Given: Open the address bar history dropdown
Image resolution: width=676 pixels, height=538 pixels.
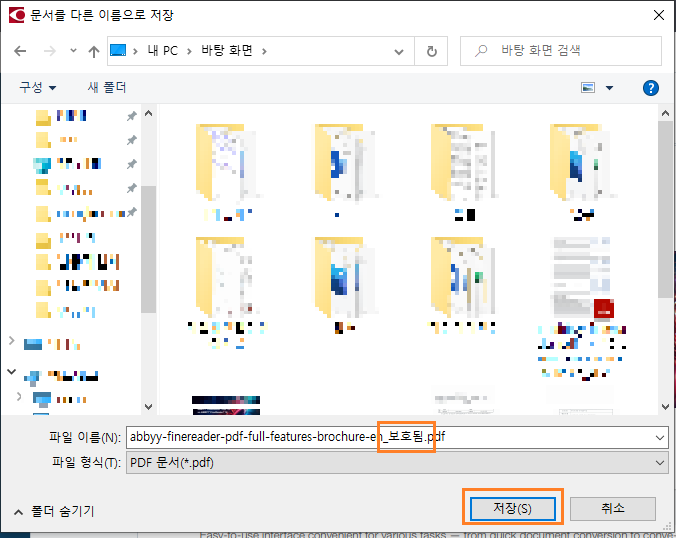Looking at the screenshot, I should 399,52.
